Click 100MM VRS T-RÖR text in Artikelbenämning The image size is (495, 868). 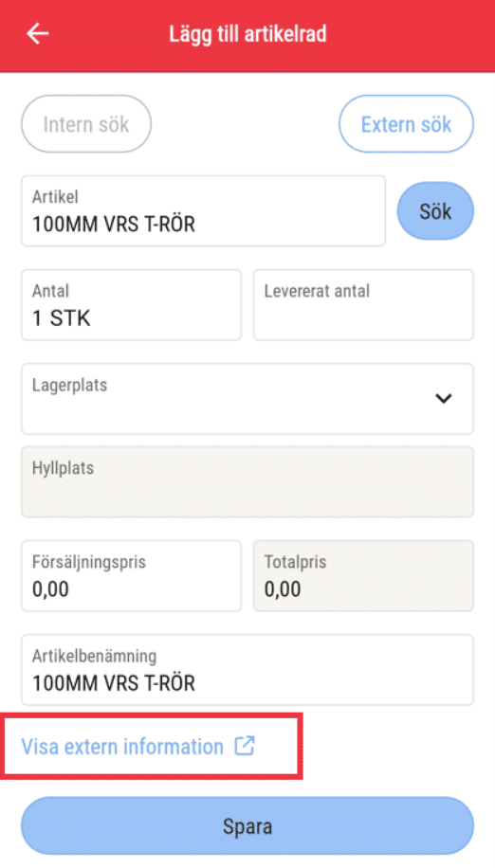coord(114,683)
